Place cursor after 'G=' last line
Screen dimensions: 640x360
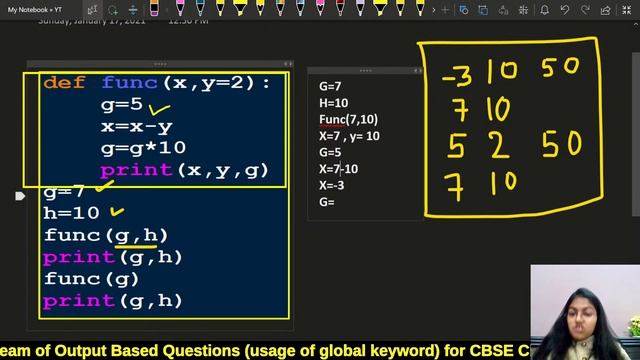(x=336, y=202)
